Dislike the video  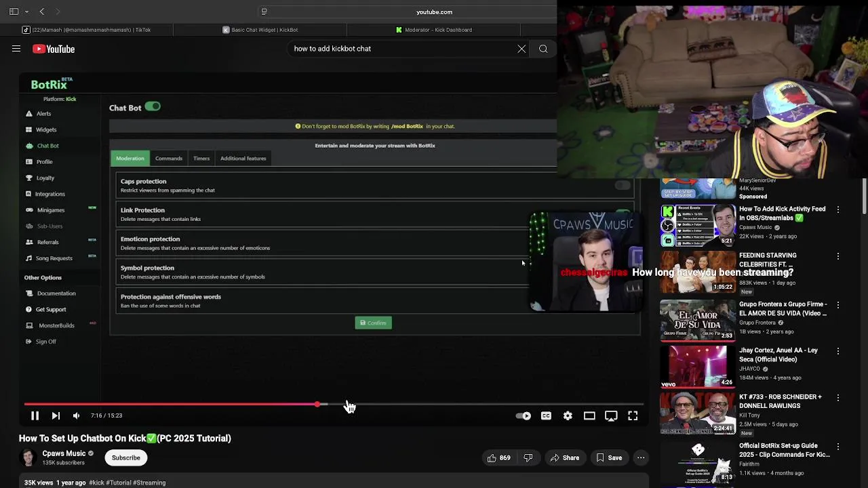528,457
